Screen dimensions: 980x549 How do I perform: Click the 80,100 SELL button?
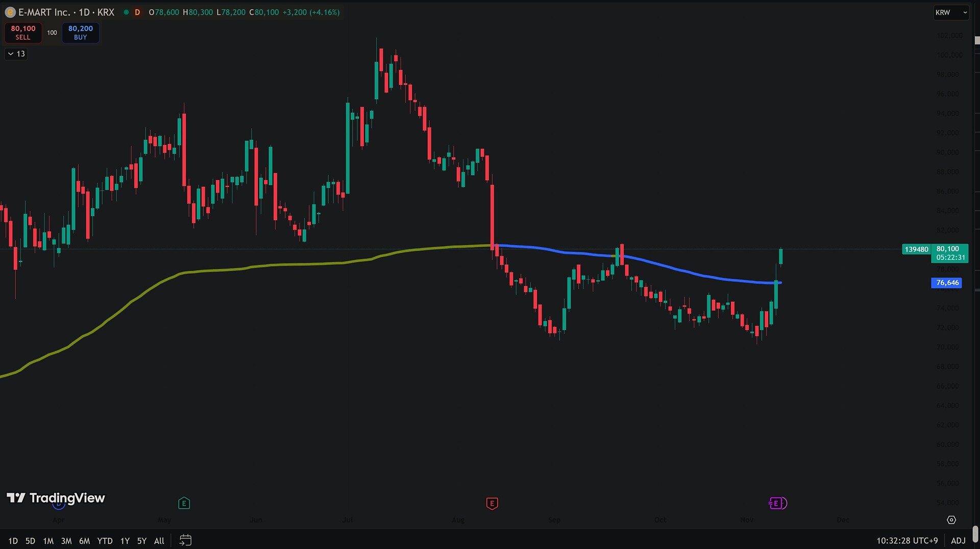point(23,33)
